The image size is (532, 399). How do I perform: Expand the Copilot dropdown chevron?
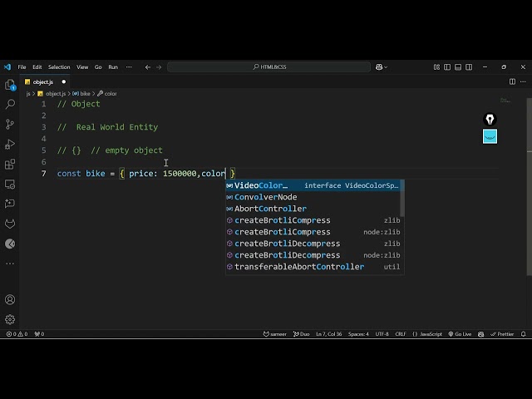386,67
